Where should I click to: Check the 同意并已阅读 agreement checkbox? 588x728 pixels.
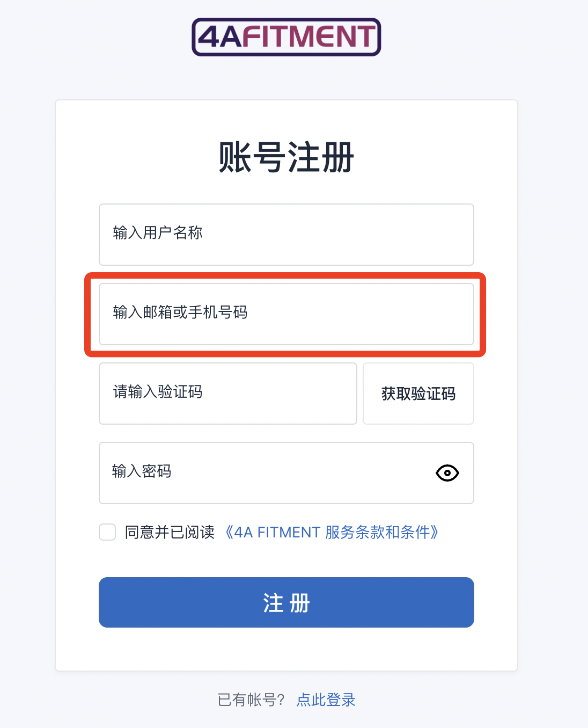click(107, 532)
